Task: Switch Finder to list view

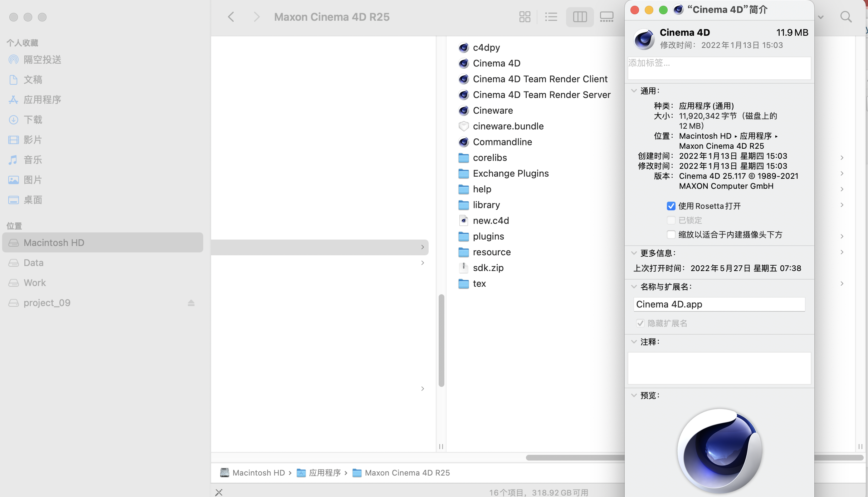Action: [x=551, y=17]
